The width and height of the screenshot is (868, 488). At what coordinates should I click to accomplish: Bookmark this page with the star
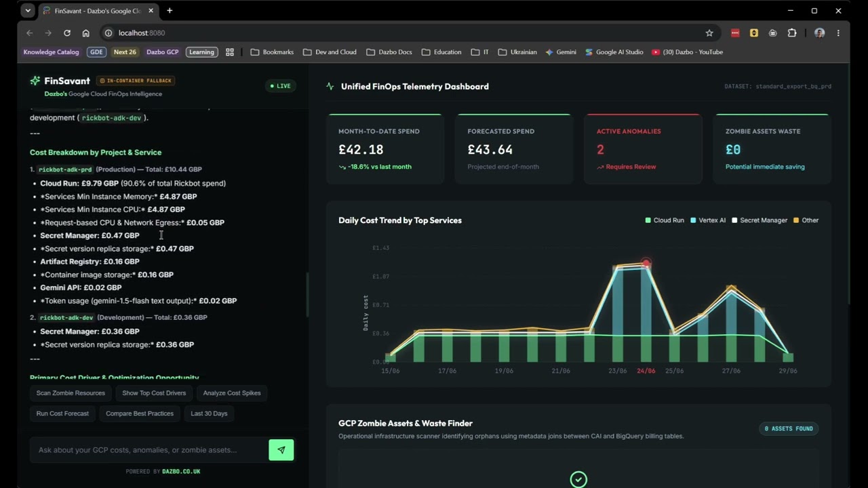(x=709, y=33)
